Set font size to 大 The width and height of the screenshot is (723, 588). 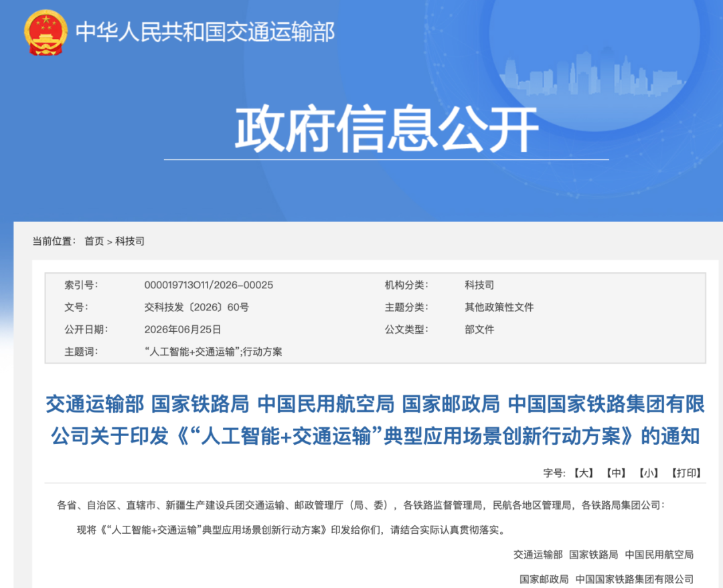pos(583,473)
